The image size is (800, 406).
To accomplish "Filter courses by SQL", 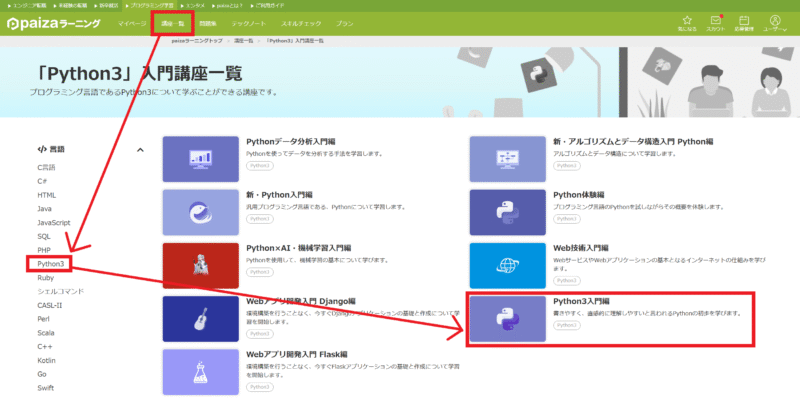I will pyautogui.click(x=44, y=236).
